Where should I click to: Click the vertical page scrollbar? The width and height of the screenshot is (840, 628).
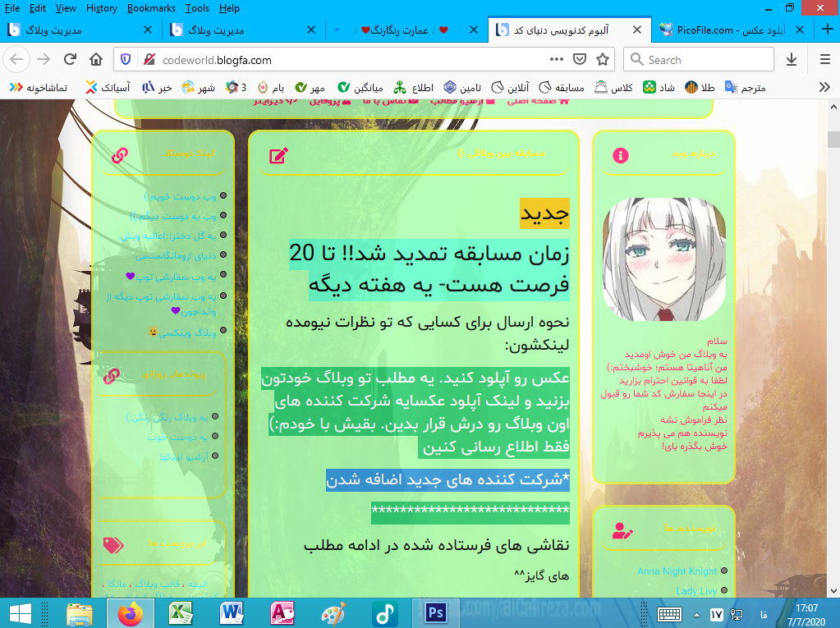[833, 328]
